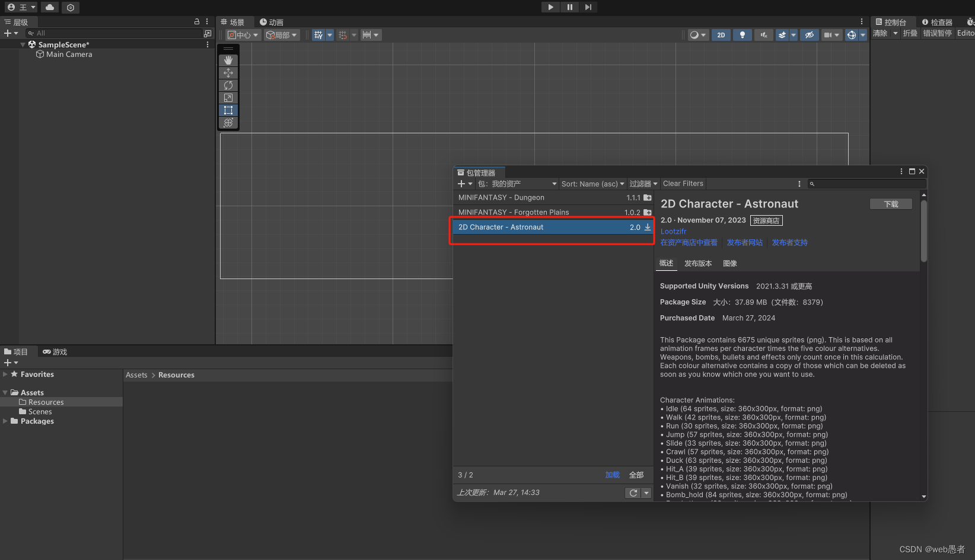Image resolution: width=975 pixels, height=560 pixels.
Task: Open the Sort: Name (asc) dropdown
Action: [x=592, y=184]
